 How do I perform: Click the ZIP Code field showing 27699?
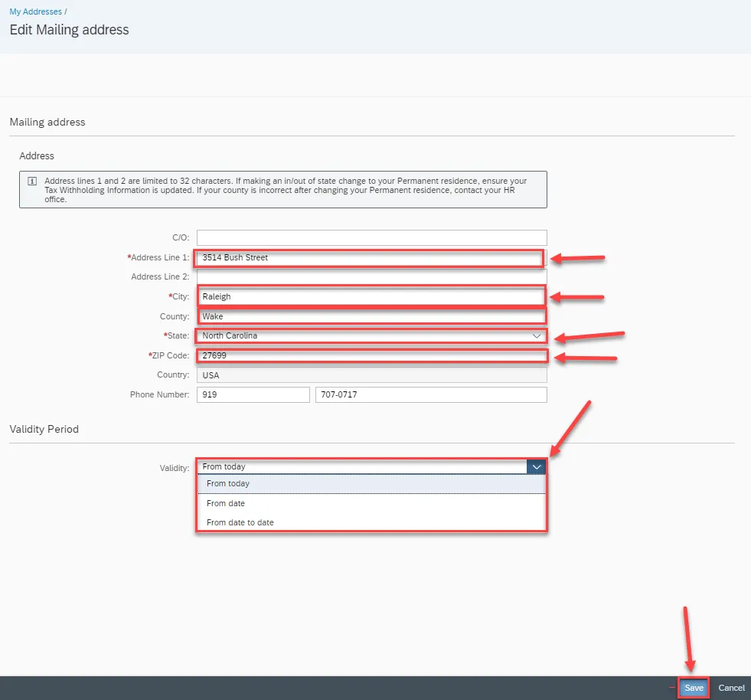pyautogui.click(x=371, y=355)
